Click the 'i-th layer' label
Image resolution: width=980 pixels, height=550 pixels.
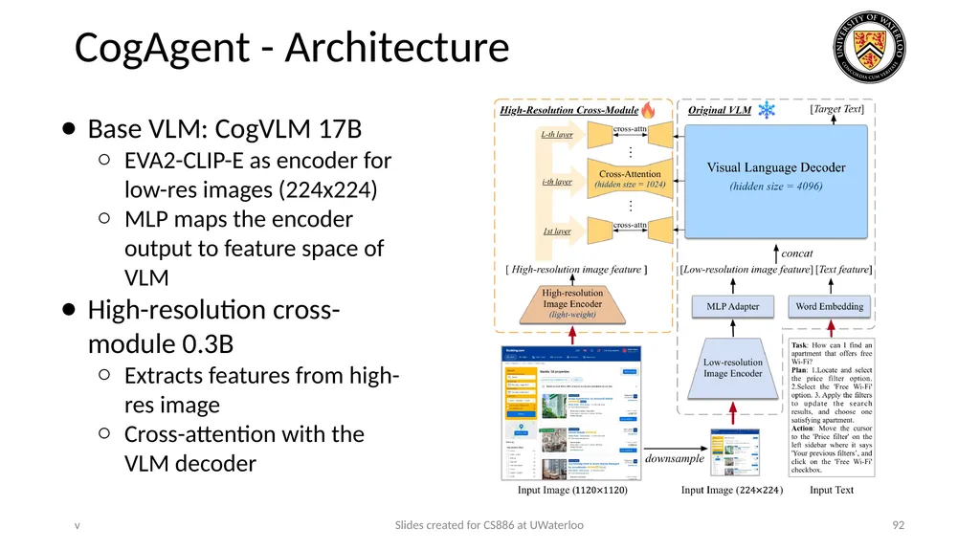(557, 182)
